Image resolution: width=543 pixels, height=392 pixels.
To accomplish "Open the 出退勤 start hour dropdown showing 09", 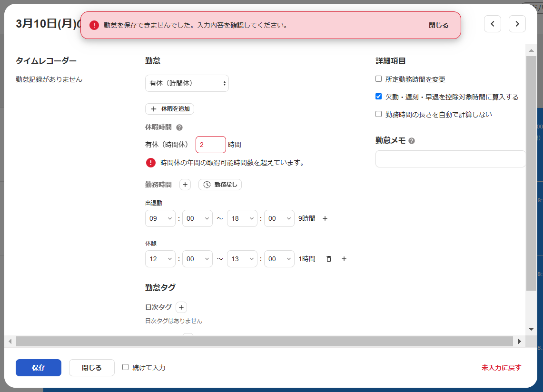I will tap(160, 218).
